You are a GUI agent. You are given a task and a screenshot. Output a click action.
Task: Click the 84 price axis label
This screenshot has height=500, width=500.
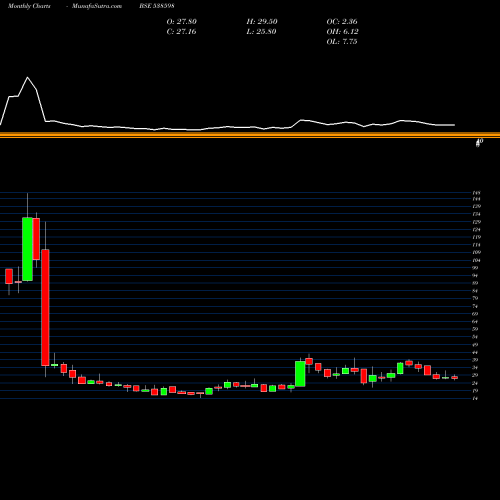[475, 291]
